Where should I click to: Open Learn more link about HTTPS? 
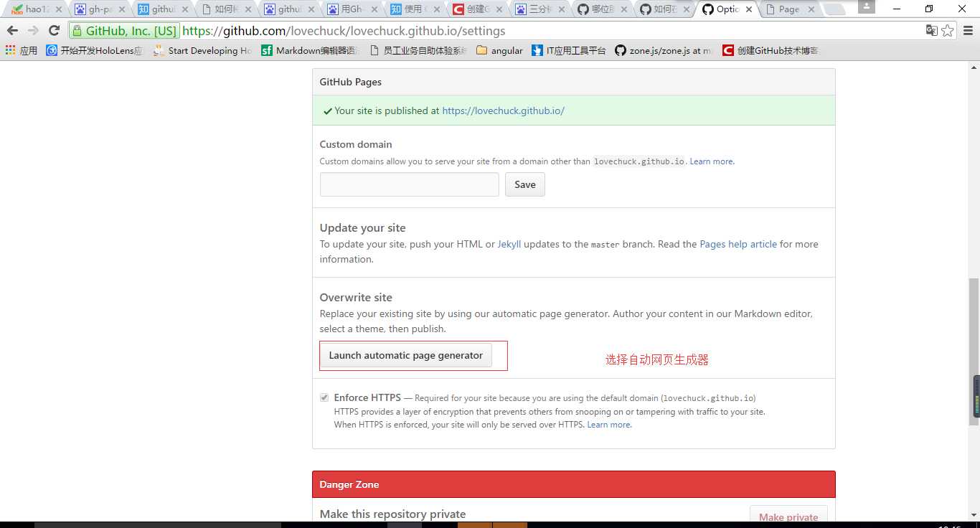[609, 425]
